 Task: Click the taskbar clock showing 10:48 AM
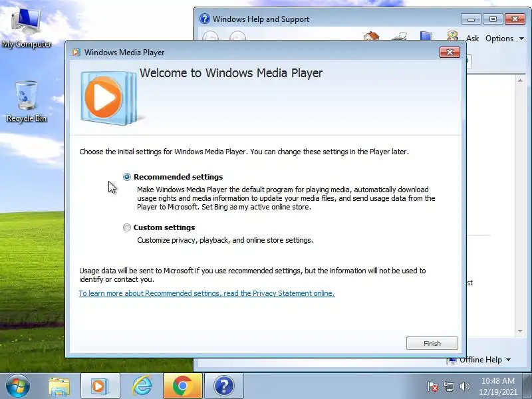497,386
